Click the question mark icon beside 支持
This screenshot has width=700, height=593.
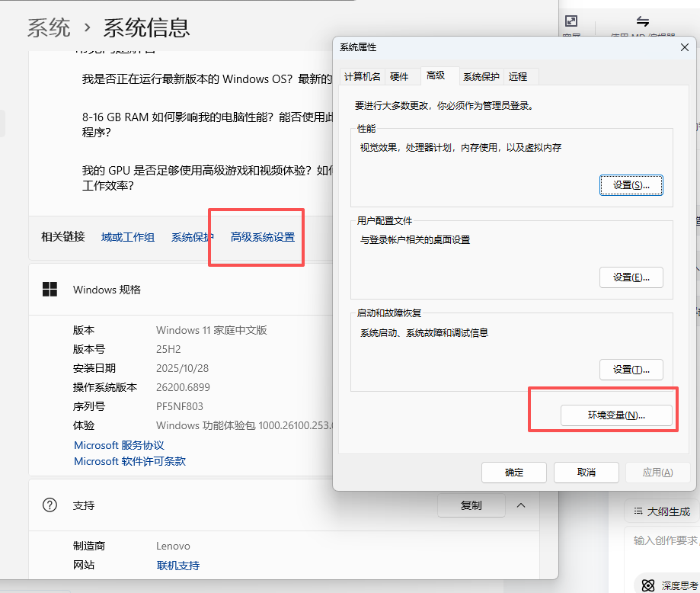[50, 505]
